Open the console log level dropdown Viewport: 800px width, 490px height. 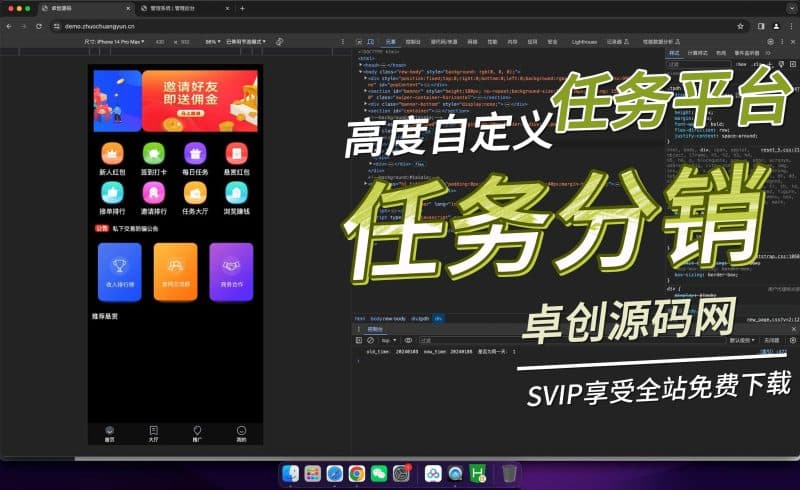[742, 340]
